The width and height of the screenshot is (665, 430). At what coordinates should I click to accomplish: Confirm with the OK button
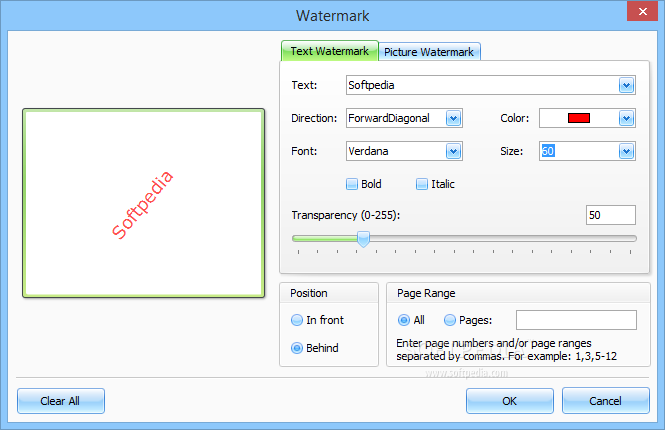coord(509,401)
